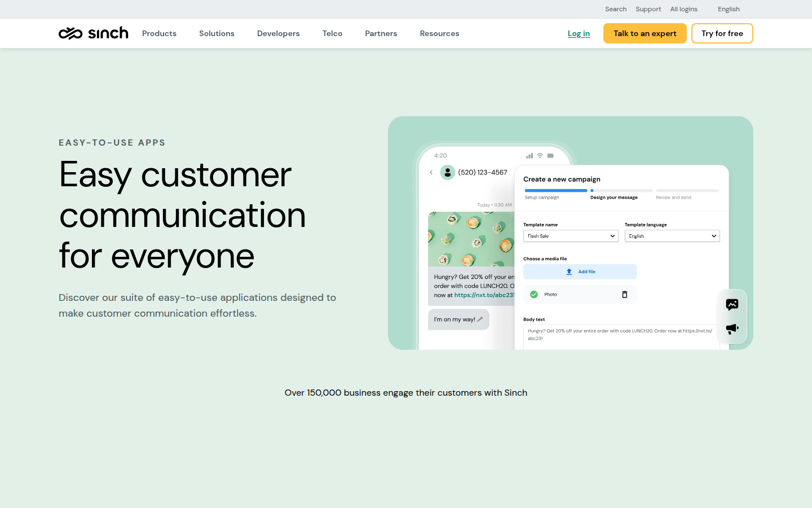
Task: Open the Developers menu
Action: [278, 33]
